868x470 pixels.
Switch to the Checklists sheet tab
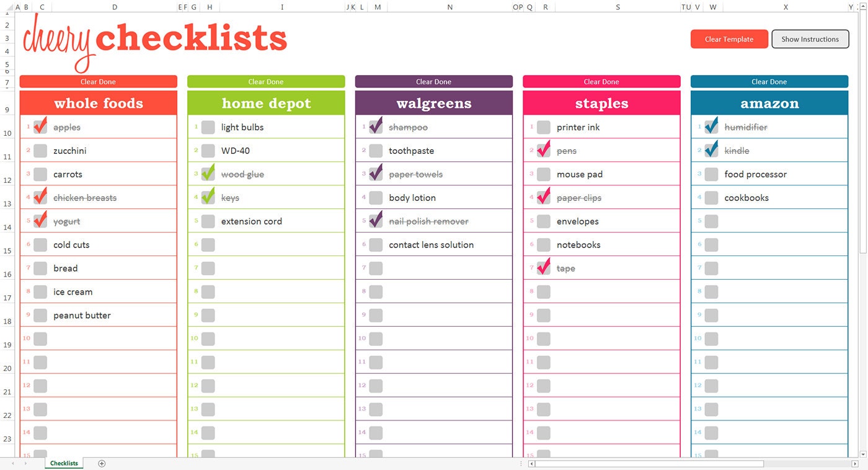click(x=63, y=463)
